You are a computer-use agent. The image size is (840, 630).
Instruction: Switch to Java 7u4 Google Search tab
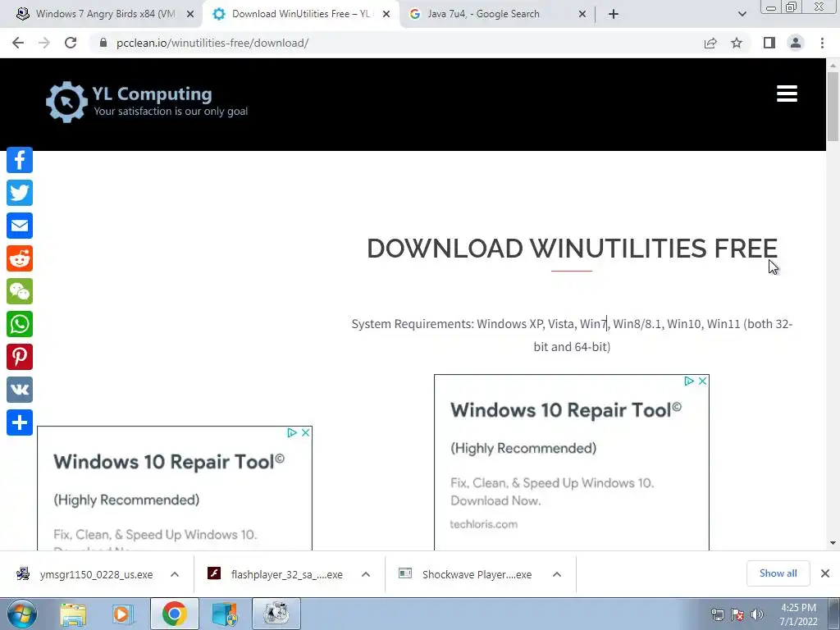click(483, 14)
